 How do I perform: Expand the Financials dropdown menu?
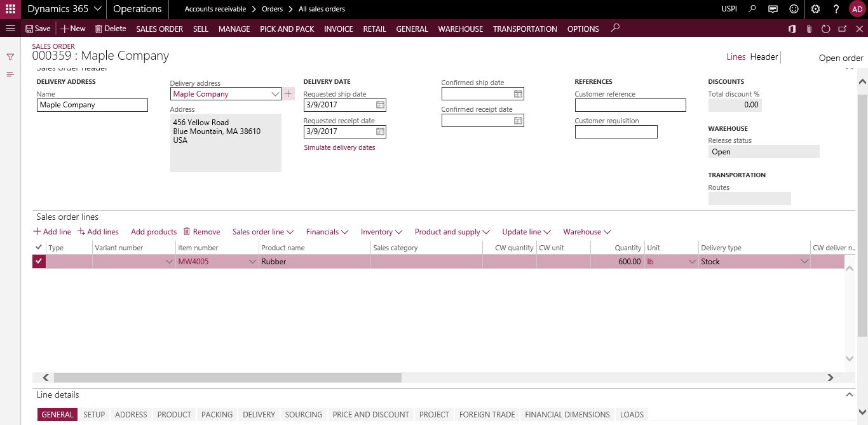click(x=327, y=231)
